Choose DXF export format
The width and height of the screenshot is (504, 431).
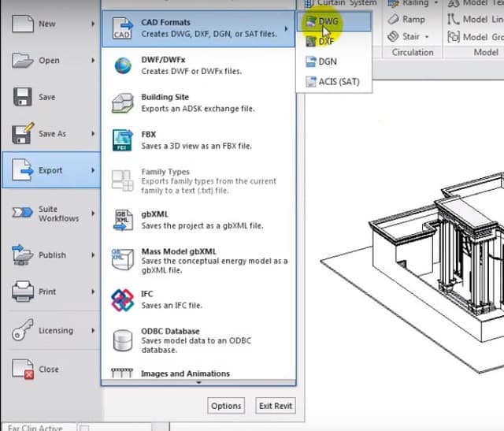click(334, 42)
